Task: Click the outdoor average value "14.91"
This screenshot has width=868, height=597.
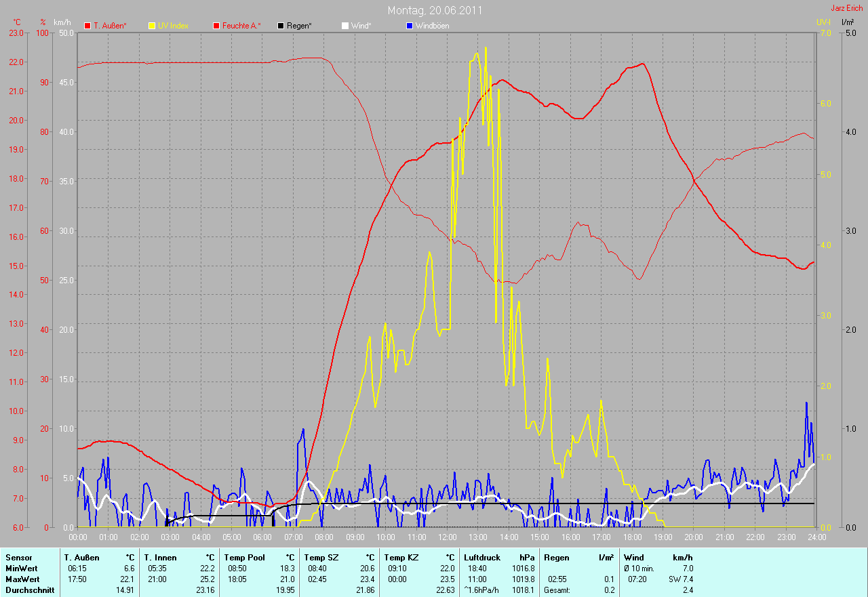Action: tap(125, 590)
